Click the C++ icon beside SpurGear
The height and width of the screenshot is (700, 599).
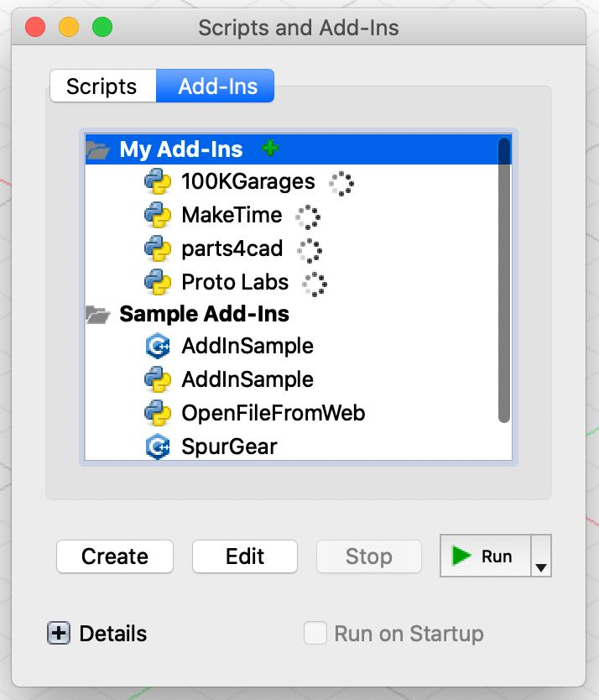158,447
